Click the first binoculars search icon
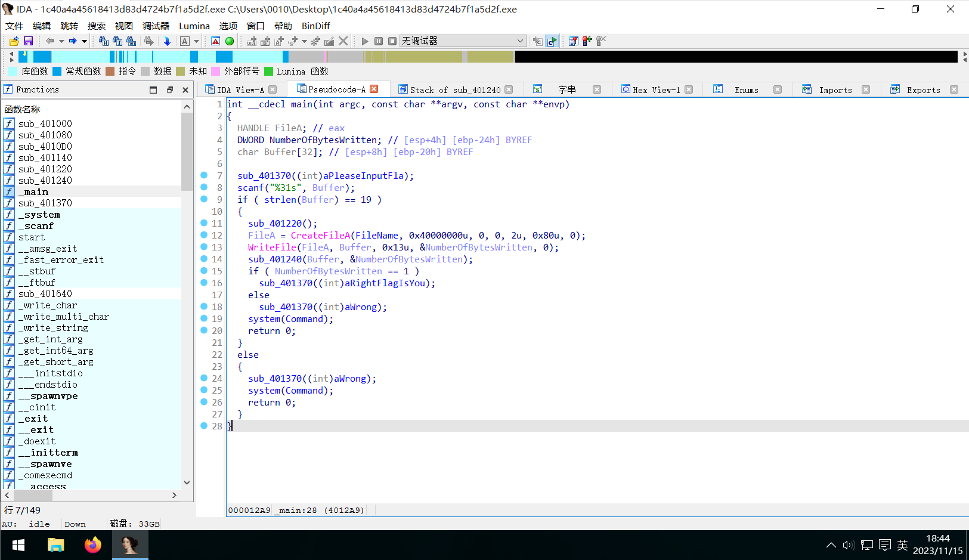 click(104, 41)
